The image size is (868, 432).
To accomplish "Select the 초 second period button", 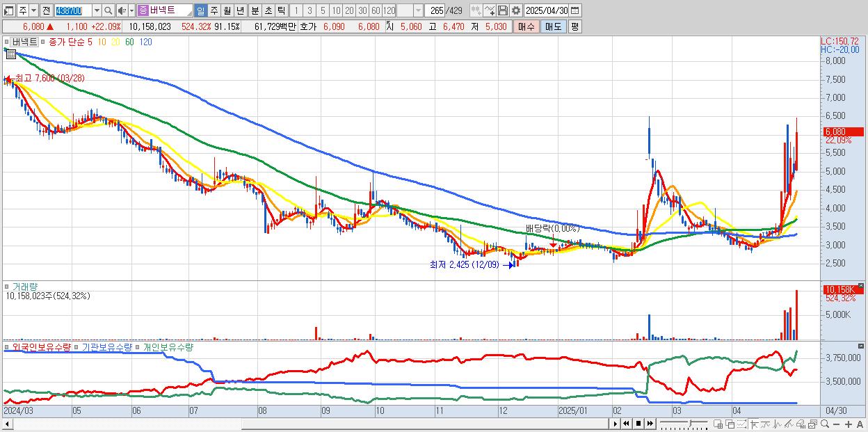I will coord(268,10).
